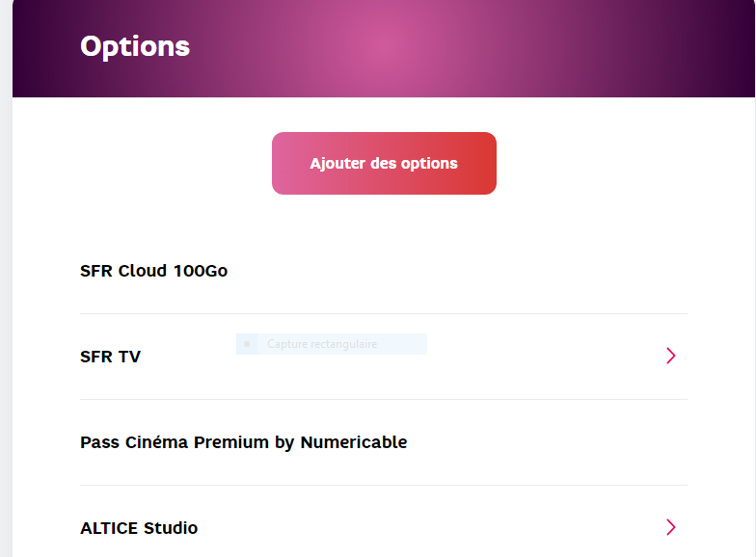The width and height of the screenshot is (756, 557).
Task: Click the divider line below SFR TV row
Action: [x=384, y=399]
